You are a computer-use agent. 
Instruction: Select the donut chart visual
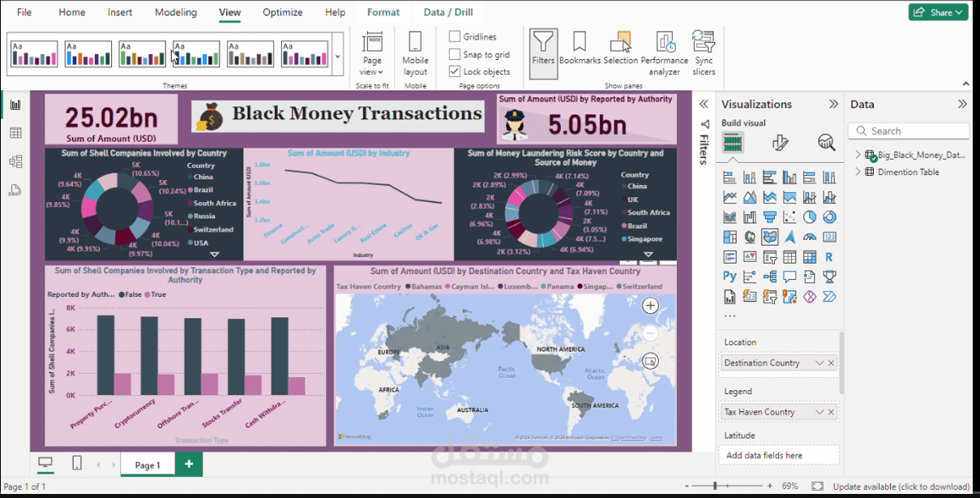[829, 217]
